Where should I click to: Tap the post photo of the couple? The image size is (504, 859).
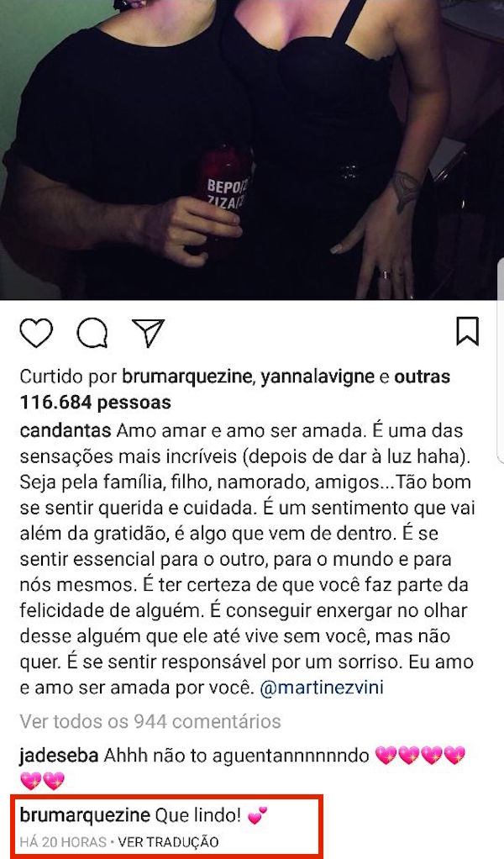[x=252, y=150]
